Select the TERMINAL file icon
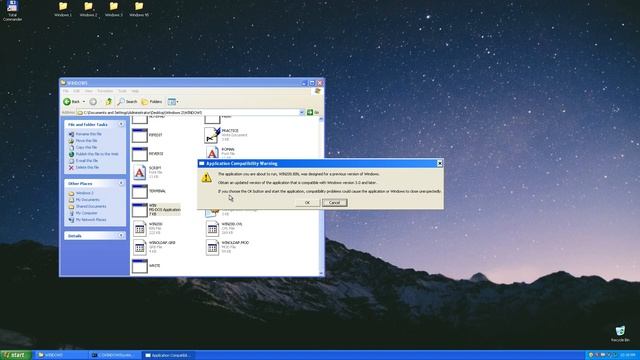The width and height of the screenshot is (640, 360). 140,191
